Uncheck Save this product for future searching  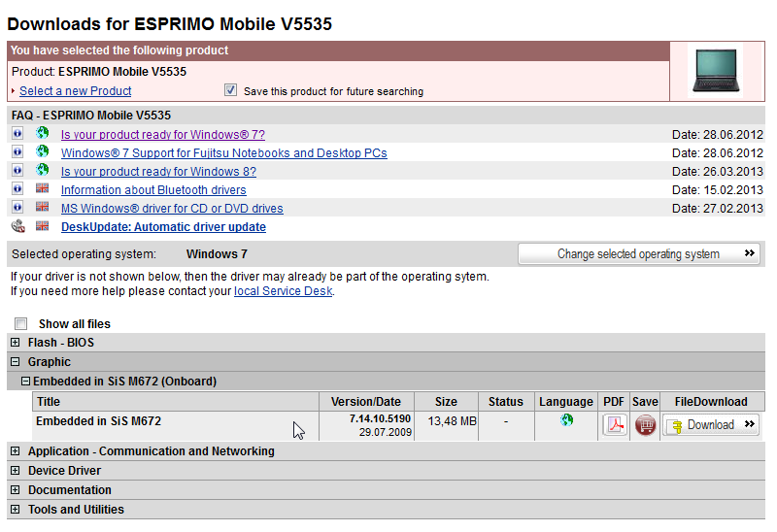(230, 90)
